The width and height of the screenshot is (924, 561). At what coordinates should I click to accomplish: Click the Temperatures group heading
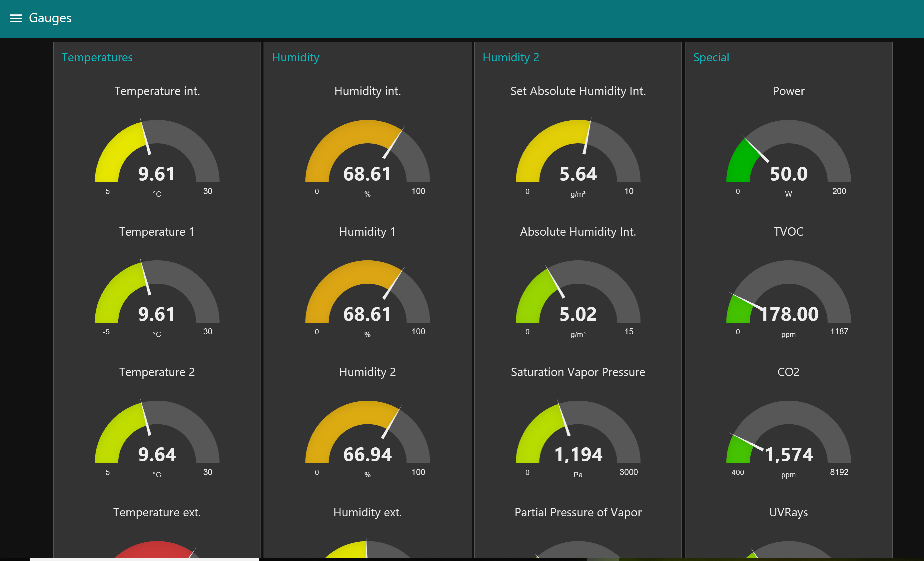point(97,57)
